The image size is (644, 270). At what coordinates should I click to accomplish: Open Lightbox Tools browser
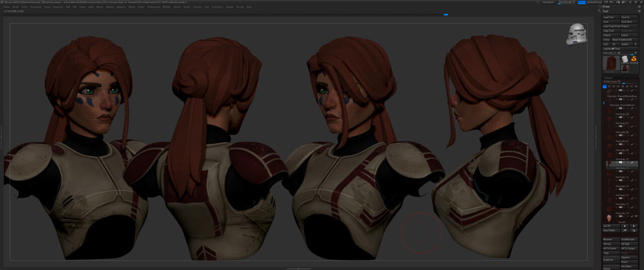pos(620,48)
